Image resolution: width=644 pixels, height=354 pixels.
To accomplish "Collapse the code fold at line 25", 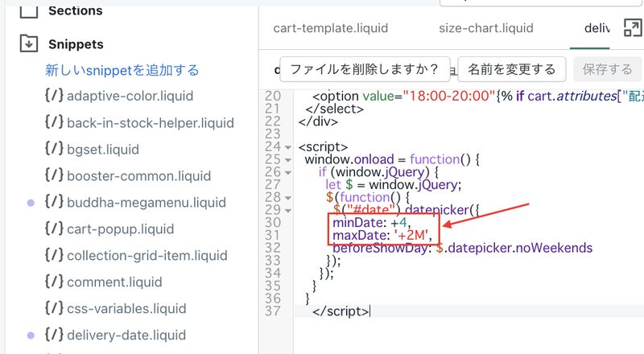I will [288, 160].
